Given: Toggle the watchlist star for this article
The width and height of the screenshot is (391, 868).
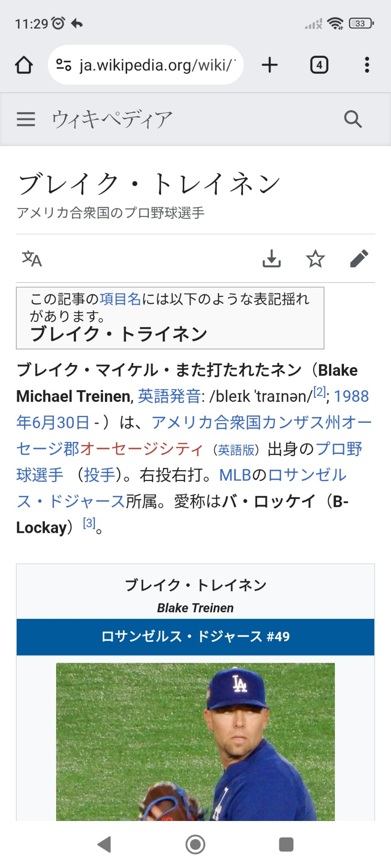Looking at the screenshot, I should (315, 259).
